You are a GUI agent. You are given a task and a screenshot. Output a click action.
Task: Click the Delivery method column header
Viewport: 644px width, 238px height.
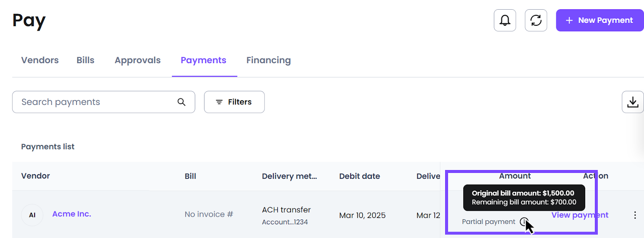pos(289,176)
